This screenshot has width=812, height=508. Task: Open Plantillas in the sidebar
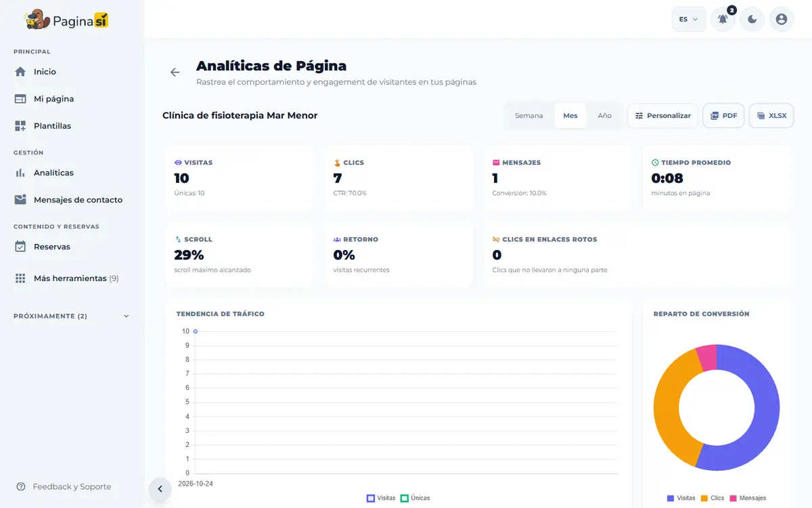click(x=72, y=126)
